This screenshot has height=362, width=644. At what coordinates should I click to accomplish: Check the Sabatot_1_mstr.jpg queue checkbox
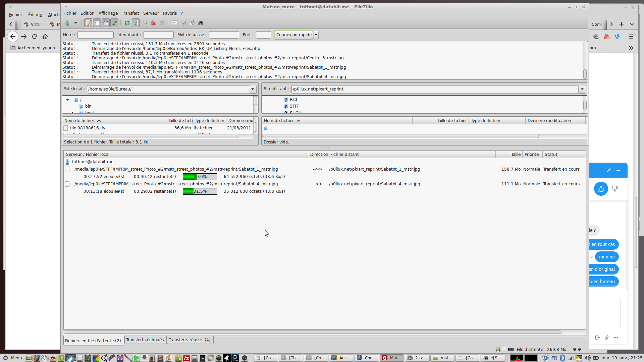[x=67, y=169]
